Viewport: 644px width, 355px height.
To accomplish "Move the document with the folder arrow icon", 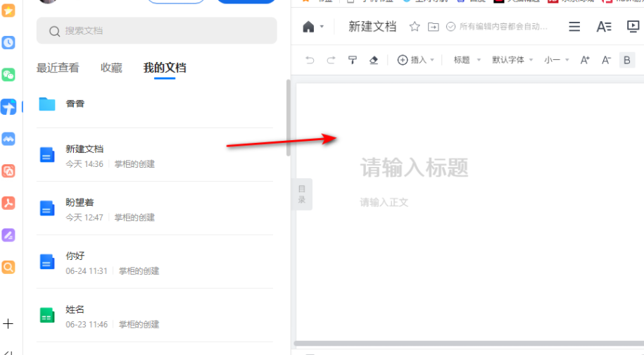I will pos(434,27).
